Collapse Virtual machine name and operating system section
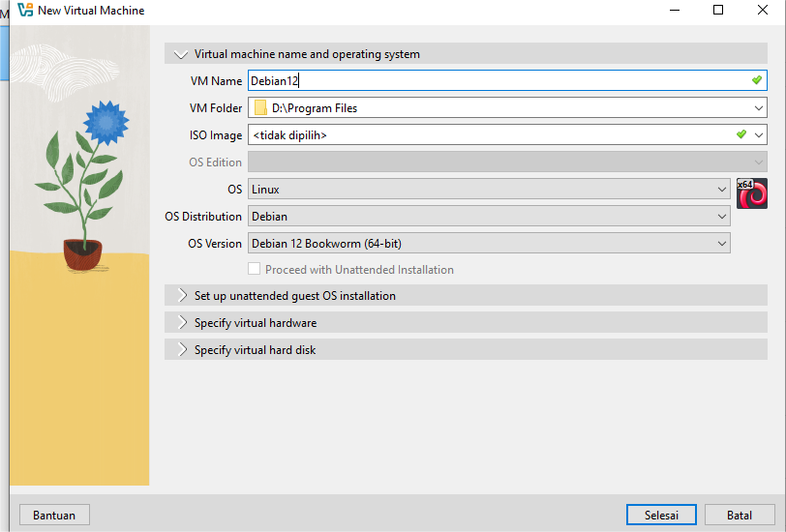This screenshot has width=786, height=532. point(180,54)
